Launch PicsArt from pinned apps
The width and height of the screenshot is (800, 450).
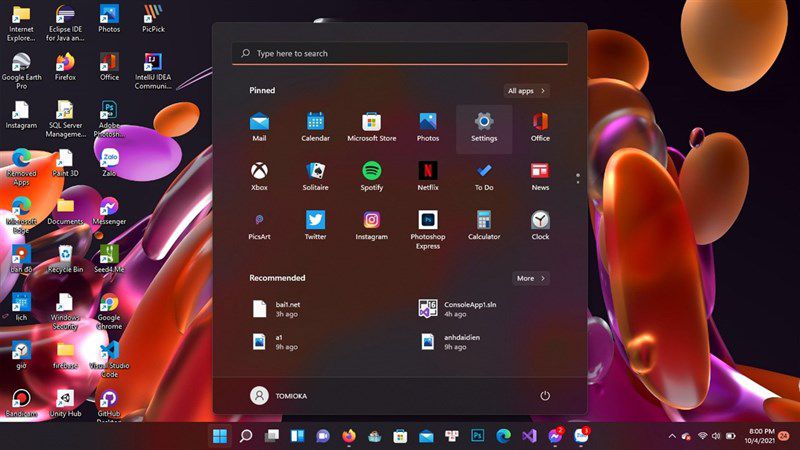(259, 226)
